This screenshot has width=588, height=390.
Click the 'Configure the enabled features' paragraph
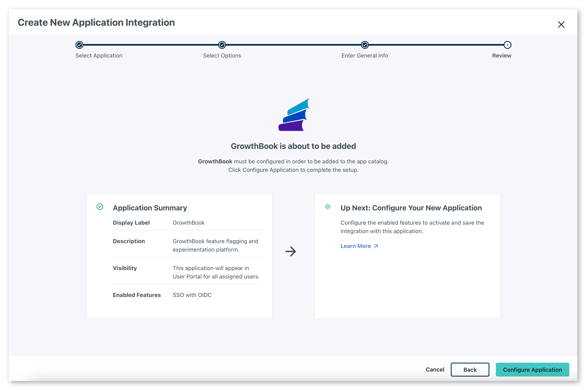click(x=412, y=227)
